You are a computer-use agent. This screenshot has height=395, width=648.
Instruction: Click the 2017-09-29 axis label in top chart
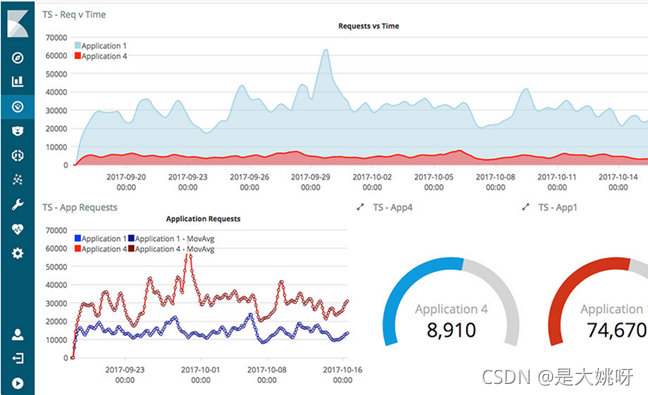[x=310, y=182]
